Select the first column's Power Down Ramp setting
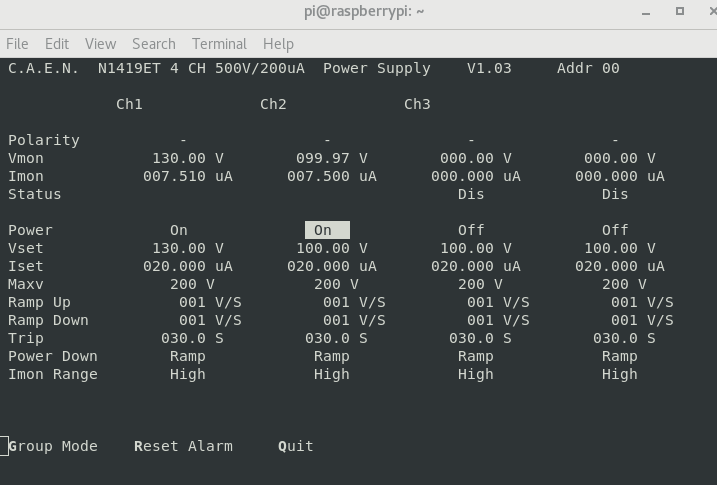 [187, 356]
